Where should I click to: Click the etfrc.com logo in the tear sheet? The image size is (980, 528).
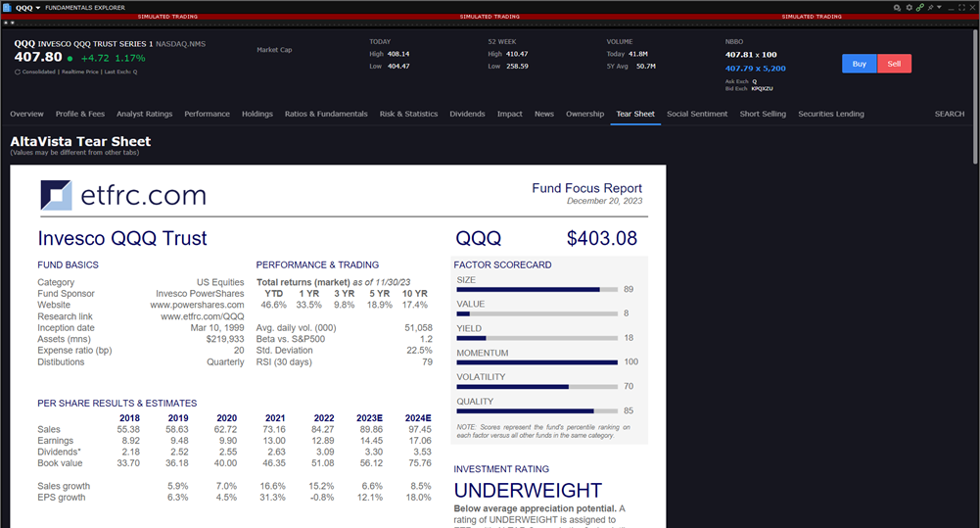point(123,195)
